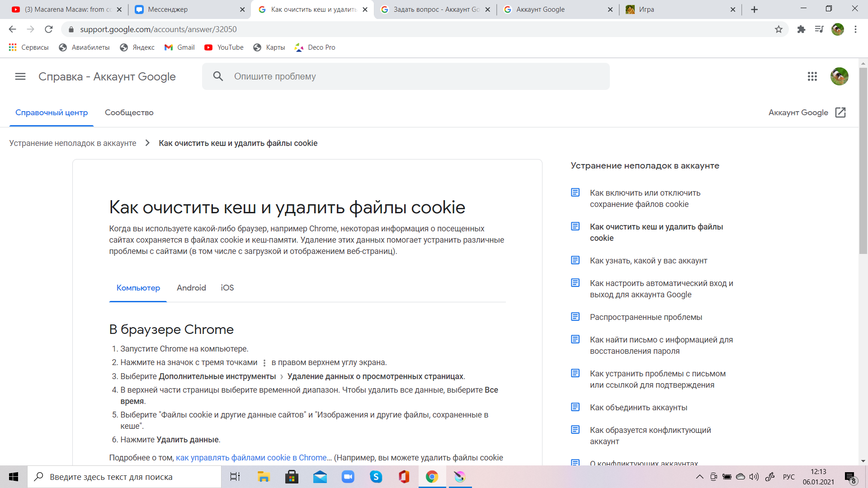
Task: Open article Как объединить аккаунты
Action: point(638,408)
